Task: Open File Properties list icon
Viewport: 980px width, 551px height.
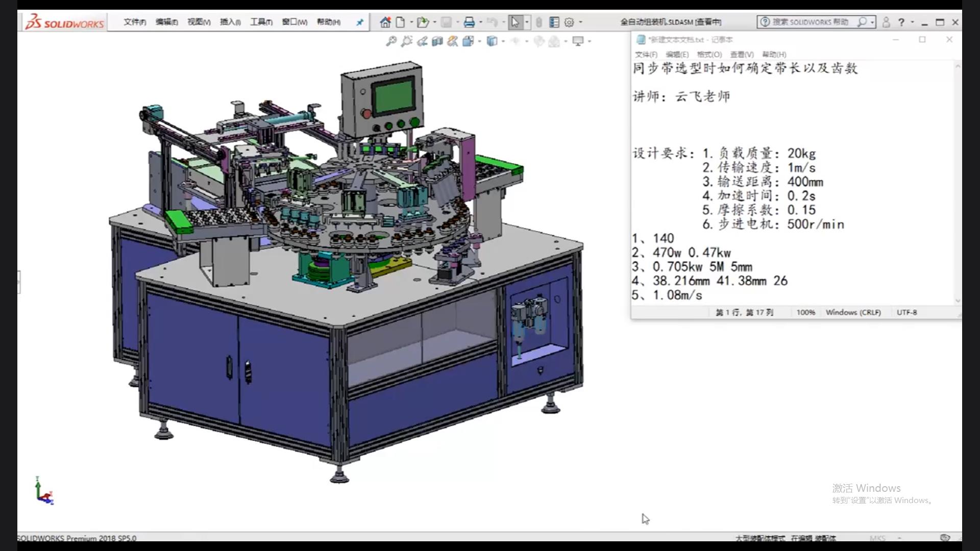Action: (554, 22)
